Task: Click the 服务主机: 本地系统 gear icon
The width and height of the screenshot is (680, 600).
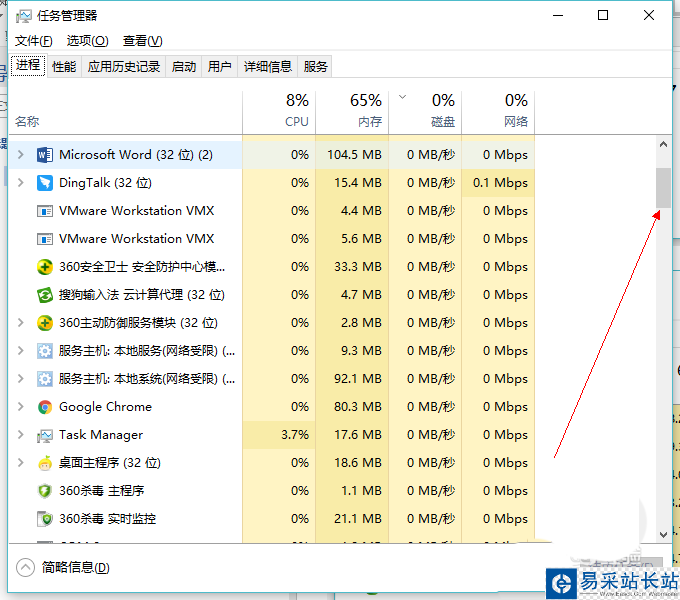Action: 45,379
